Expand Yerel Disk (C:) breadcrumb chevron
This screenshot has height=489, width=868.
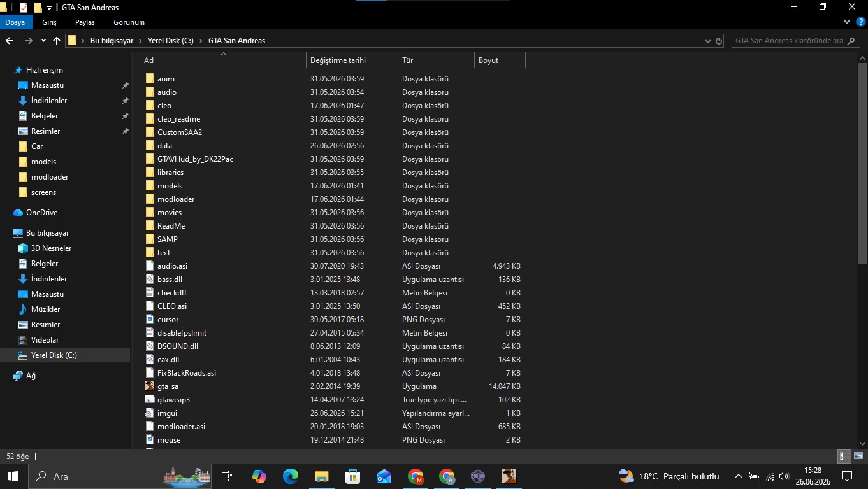click(201, 41)
